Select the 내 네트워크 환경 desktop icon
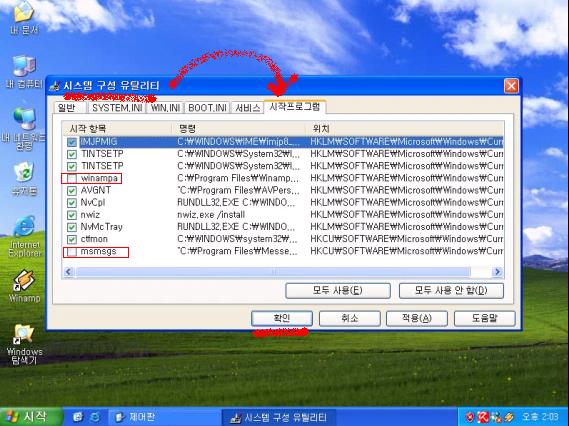This screenshot has width=569, height=426. pos(24,129)
